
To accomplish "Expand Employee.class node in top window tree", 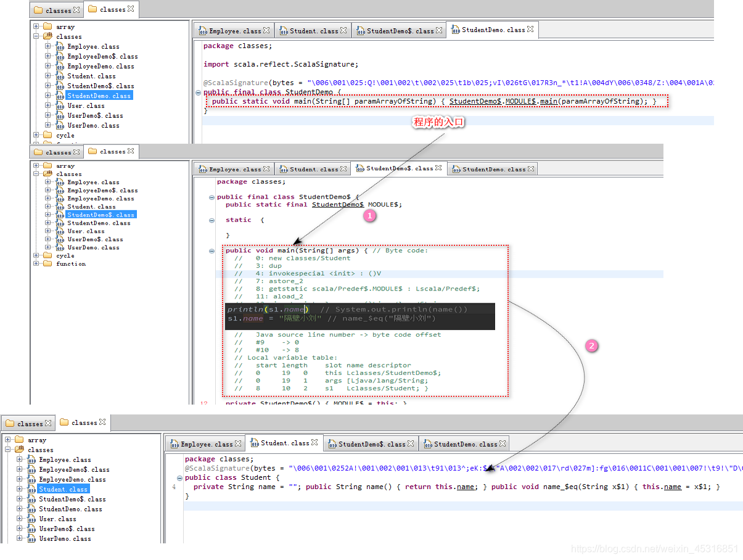I will click(47, 46).
